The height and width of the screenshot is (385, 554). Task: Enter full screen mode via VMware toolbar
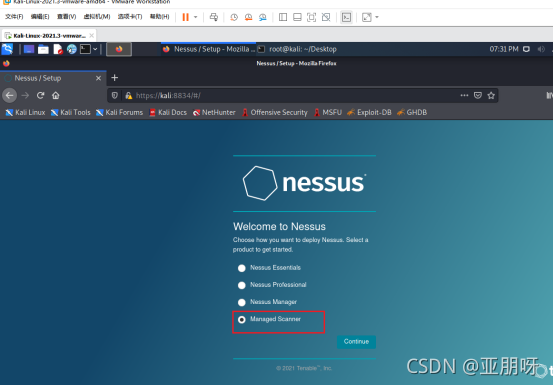pyautogui.click(x=311, y=17)
